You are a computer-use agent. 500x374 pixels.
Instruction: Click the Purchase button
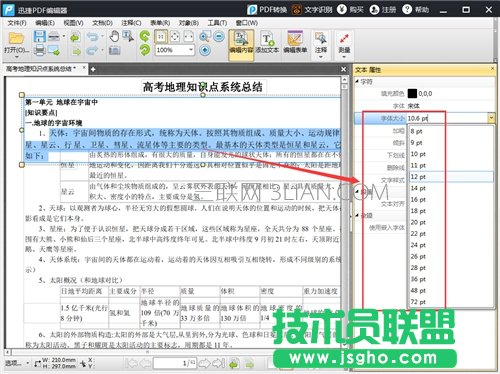click(x=350, y=10)
